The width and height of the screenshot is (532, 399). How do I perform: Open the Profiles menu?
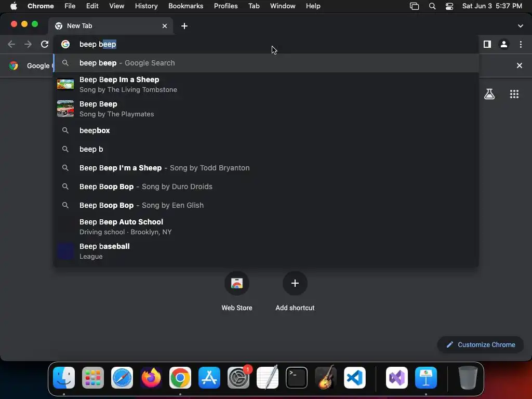[x=225, y=6]
